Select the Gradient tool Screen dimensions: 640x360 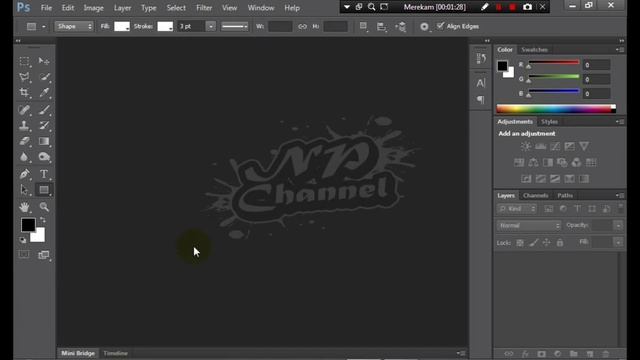pyautogui.click(x=44, y=141)
